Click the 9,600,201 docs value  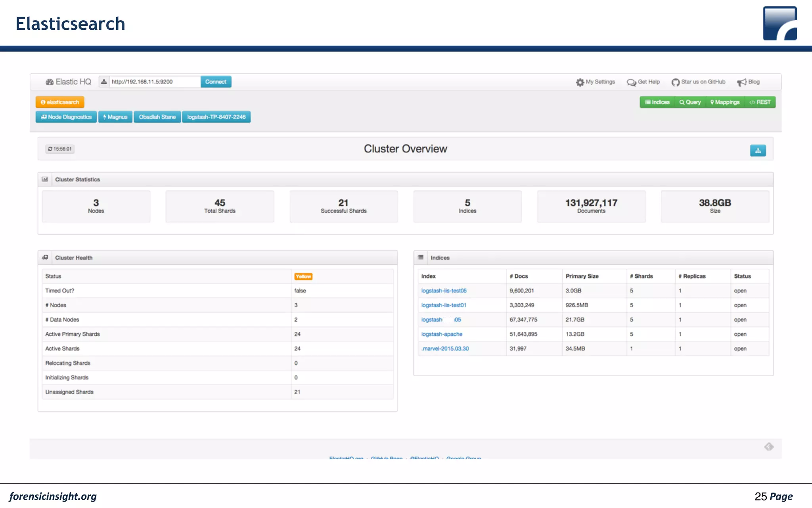point(522,291)
